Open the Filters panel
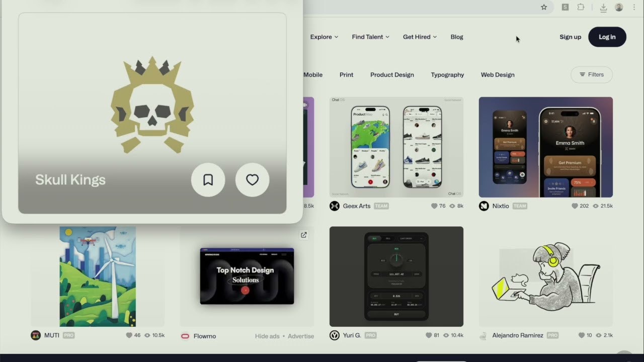Screen dimensions: 644x362 [x=591, y=74]
